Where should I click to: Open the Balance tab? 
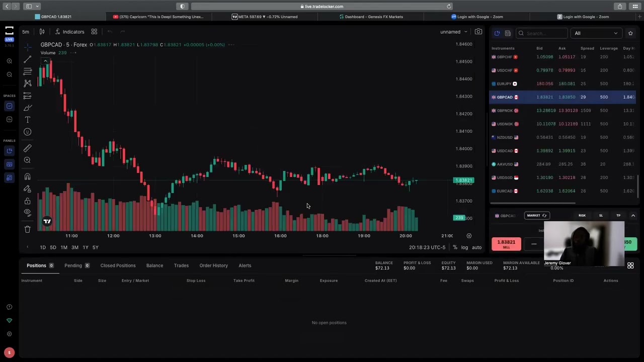[x=154, y=265]
